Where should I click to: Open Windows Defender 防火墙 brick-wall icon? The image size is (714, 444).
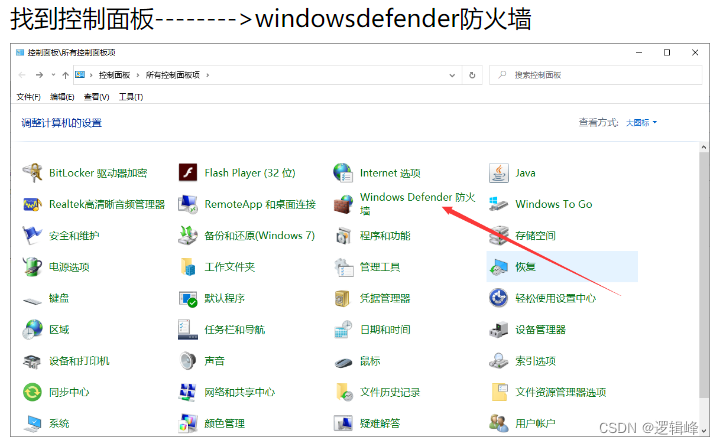click(x=343, y=204)
